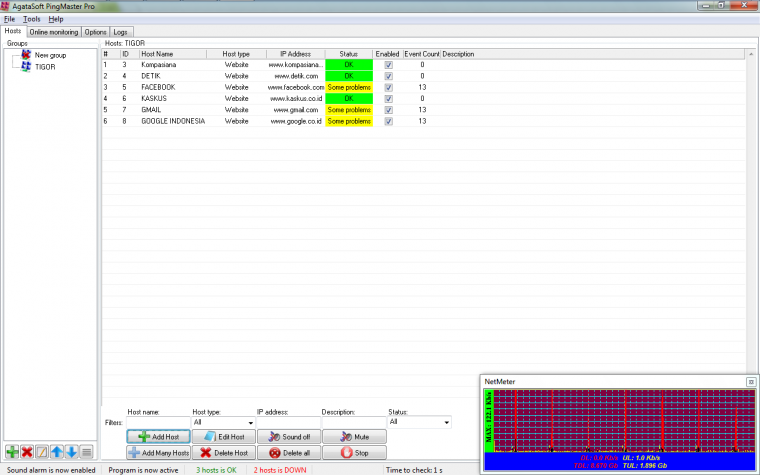Move group down with blue down arrow
760x475 pixels.
click(x=71, y=452)
